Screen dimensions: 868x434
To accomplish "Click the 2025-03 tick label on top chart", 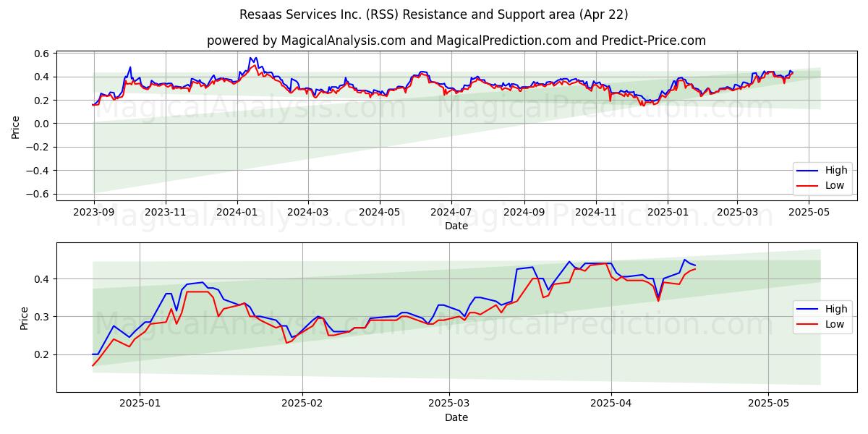I will [737, 212].
